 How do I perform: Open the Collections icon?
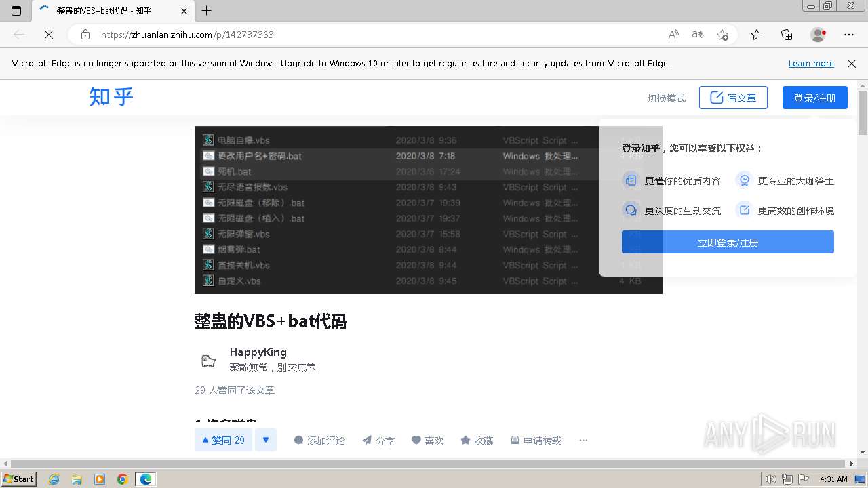pyautogui.click(x=787, y=35)
